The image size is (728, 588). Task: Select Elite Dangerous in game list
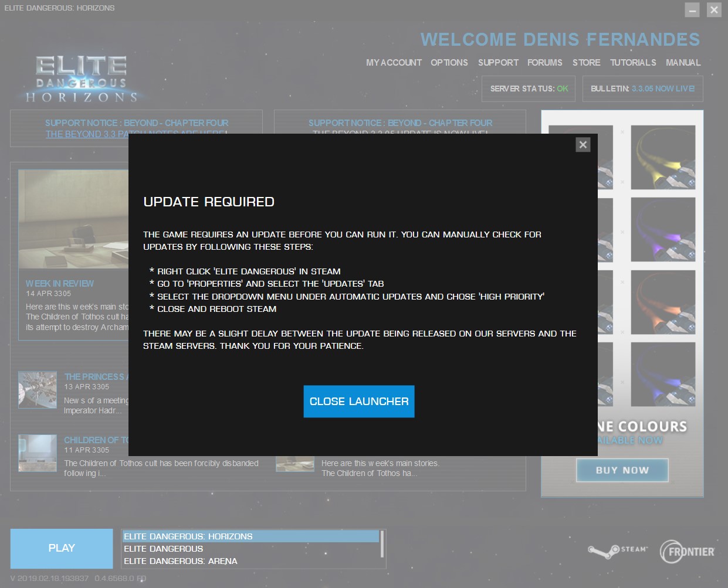tap(250, 549)
